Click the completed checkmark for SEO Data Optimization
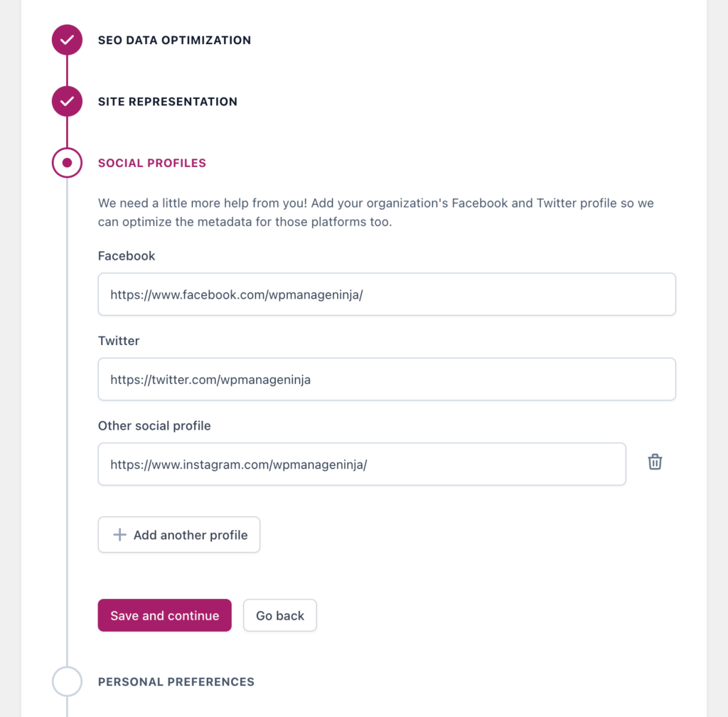 point(66,40)
